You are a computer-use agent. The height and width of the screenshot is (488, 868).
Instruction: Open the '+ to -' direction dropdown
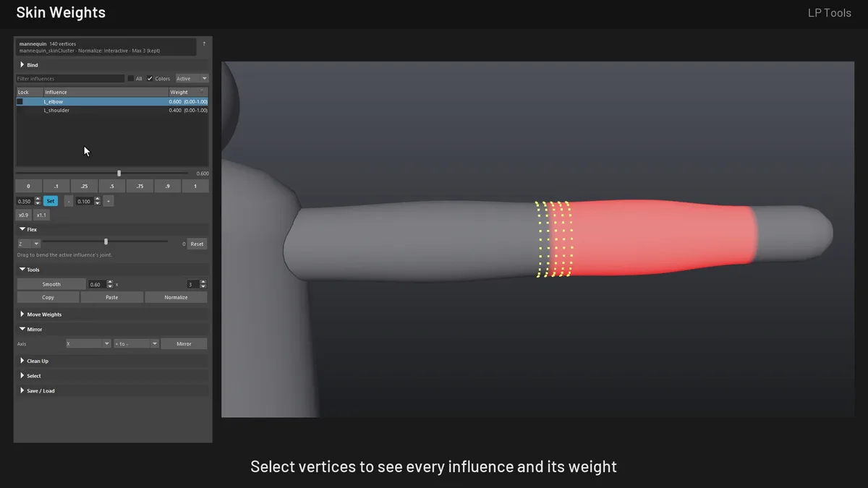135,343
